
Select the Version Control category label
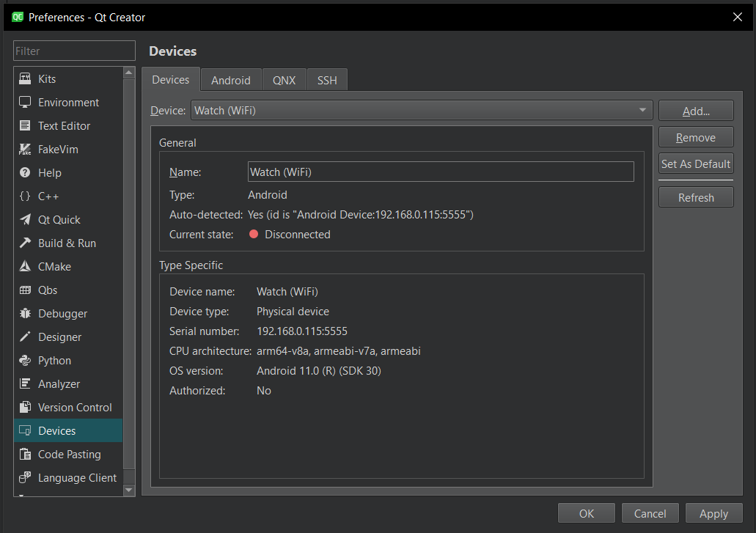point(75,407)
